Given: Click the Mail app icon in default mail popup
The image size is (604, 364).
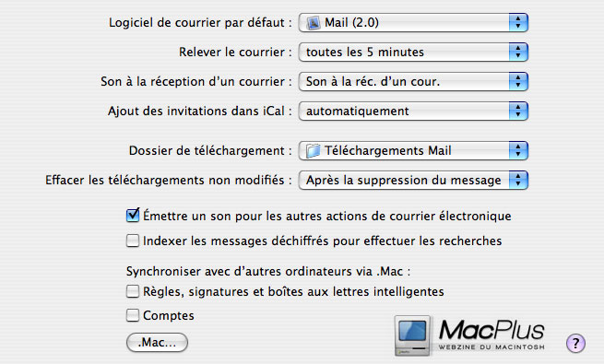Looking at the screenshot, I should pos(314,23).
